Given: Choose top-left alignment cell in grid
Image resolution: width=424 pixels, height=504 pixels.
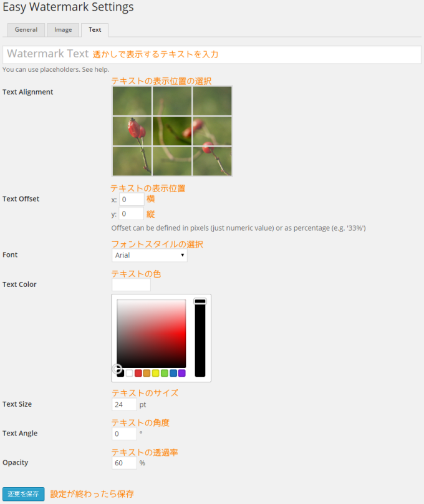Looking at the screenshot, I should click(132, 101).
